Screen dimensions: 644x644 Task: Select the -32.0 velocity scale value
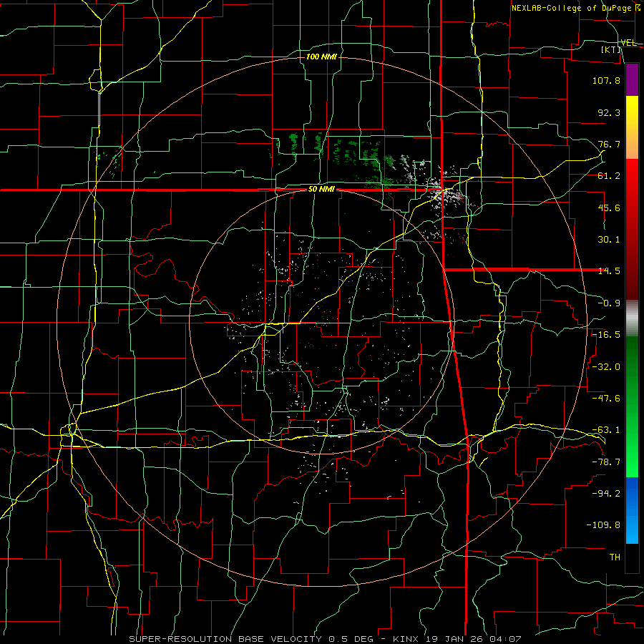coord(606,367)
